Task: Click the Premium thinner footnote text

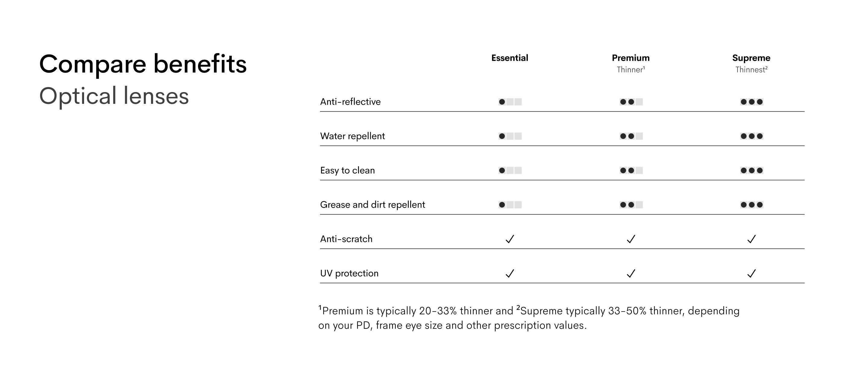Action: pos(529,318)
